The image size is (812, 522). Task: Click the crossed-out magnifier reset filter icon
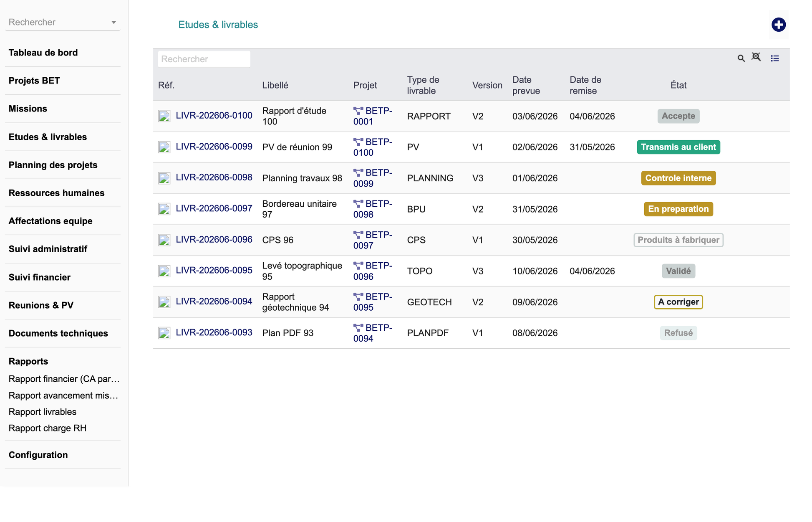(x=756, y=57)
